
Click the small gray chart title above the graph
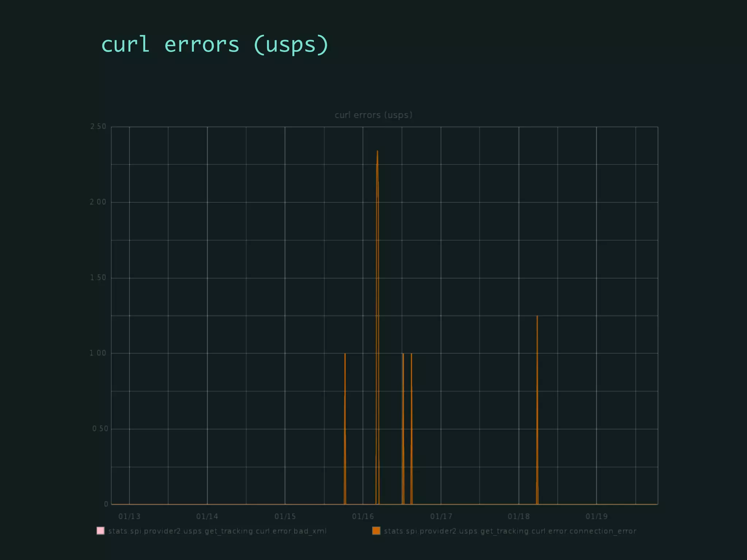[373, 115]
